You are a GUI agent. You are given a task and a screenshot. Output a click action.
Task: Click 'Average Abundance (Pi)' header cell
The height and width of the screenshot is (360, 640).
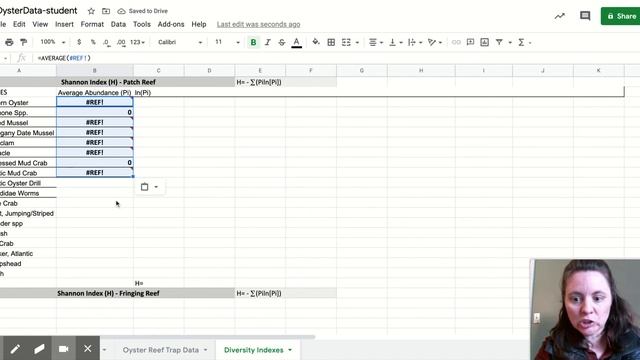pos(95,93)
